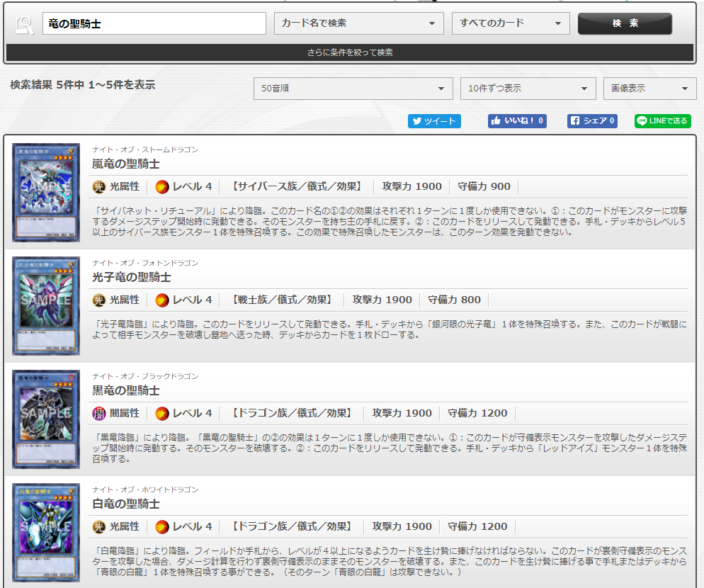Click the level star icon for 光子竜の聖騎士
Image resolution: width=704 pixels, height=588 pixels.
[x=162, y=300]
